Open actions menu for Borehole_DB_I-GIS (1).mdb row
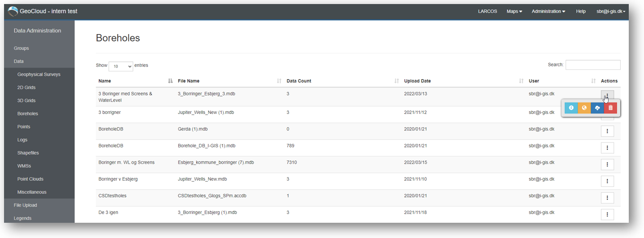Image resolution: width=644 pixels, height=238 pixels. click(x=607, y=147)
